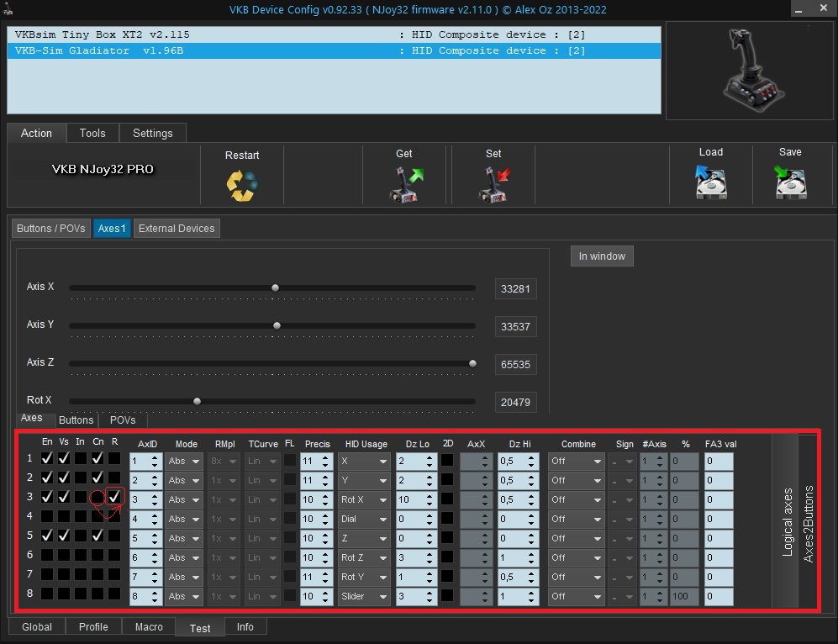Open HID Usage dropdown showing Dial
Viewport: 838px width, 644px height.
click(363, 519)
